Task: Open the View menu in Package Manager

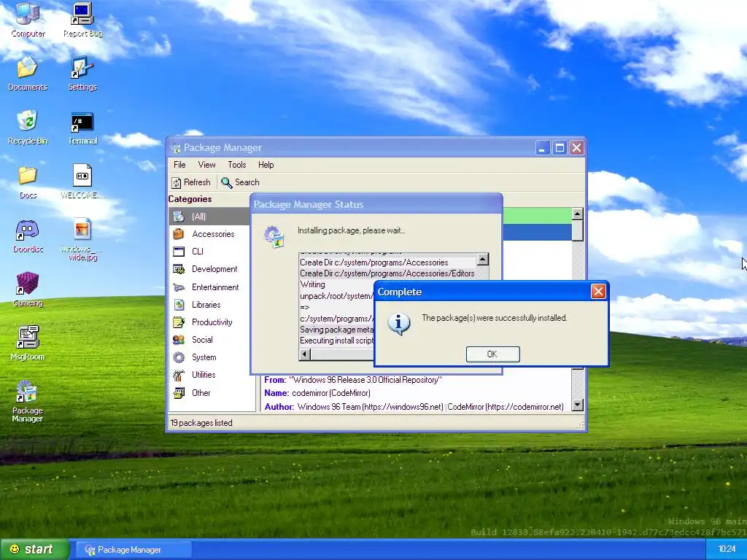Action: coord(206,165)
